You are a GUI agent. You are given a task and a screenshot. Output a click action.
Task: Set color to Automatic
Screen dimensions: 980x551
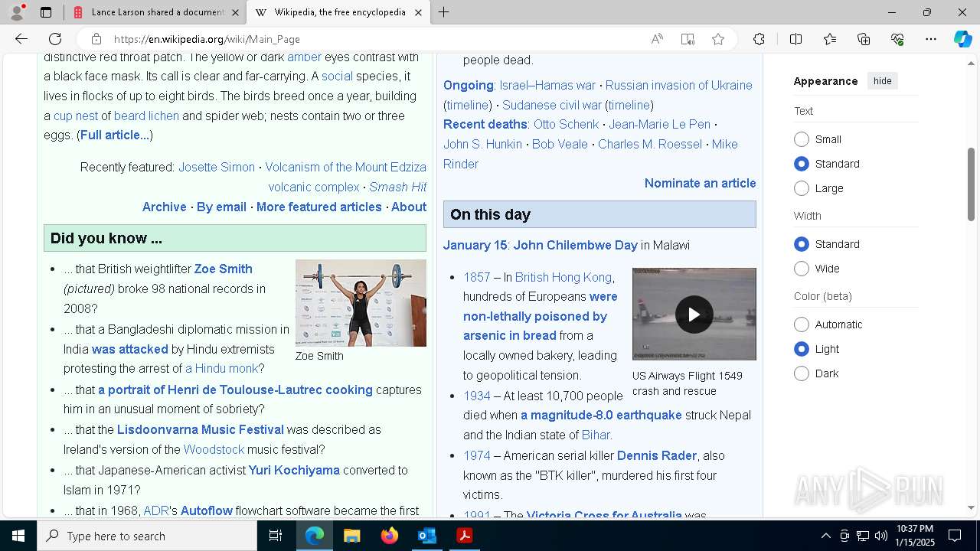[802, 324]
